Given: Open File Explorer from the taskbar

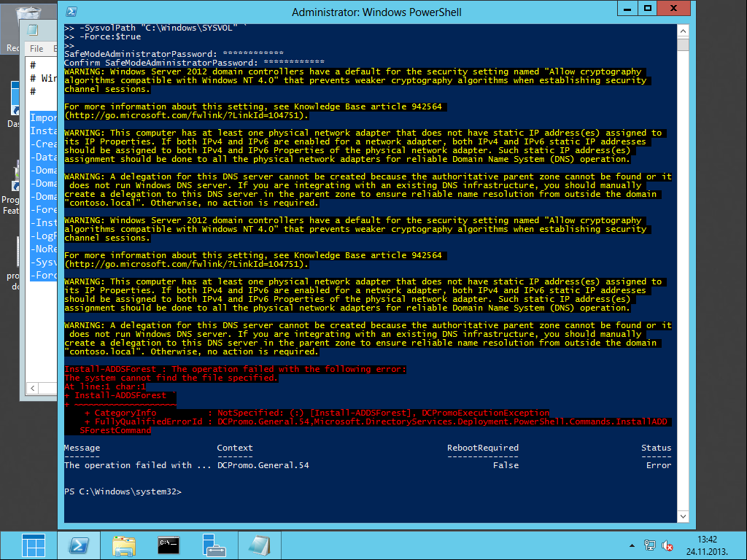Looking at the screenshot, I should tap(124, 545).
